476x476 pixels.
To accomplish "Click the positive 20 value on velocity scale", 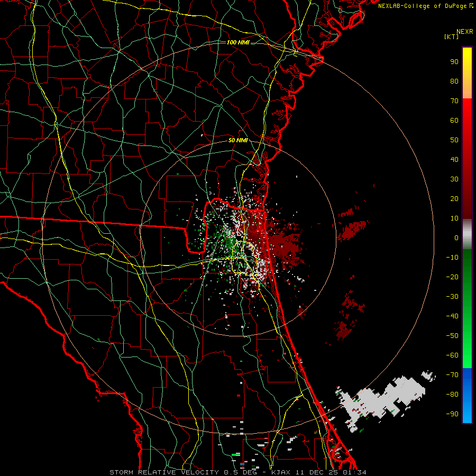I will 454,198.
